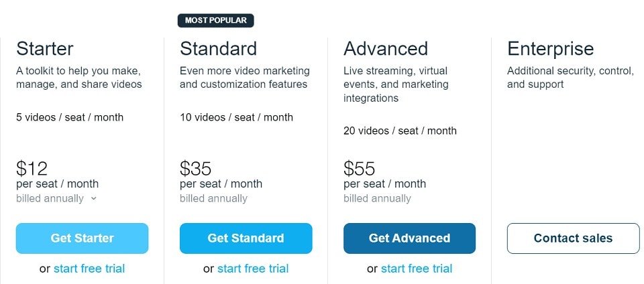Select the Enterprise plan heading
This screenshot has width=644, height=284.
point(550,48)
